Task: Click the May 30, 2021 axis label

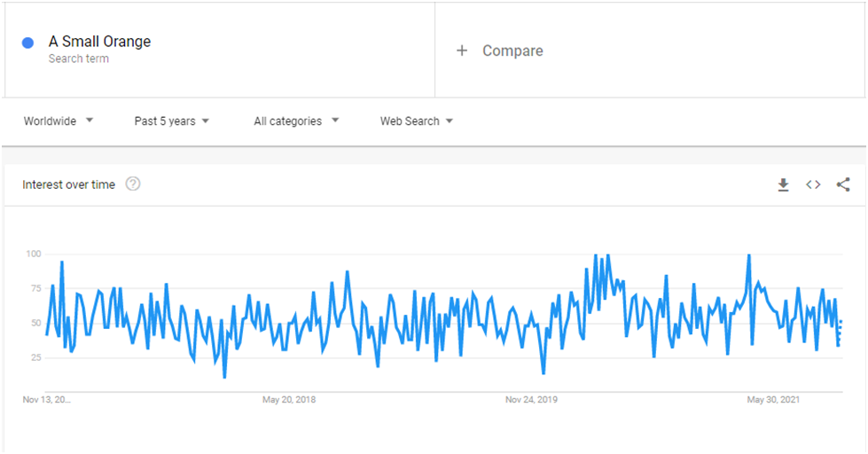Action: [773, 400]
